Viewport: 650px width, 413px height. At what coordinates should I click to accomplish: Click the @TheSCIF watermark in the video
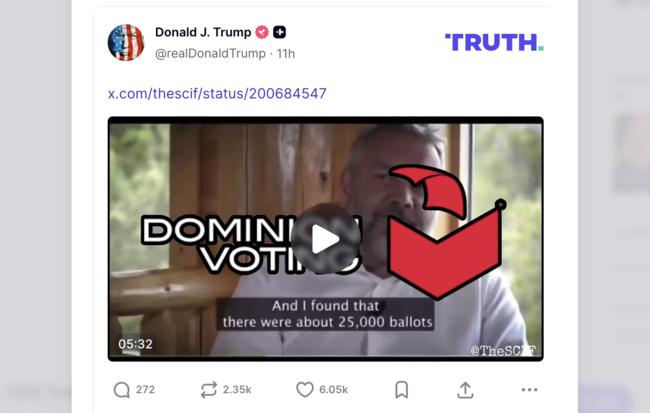click(x=503, y=350)
